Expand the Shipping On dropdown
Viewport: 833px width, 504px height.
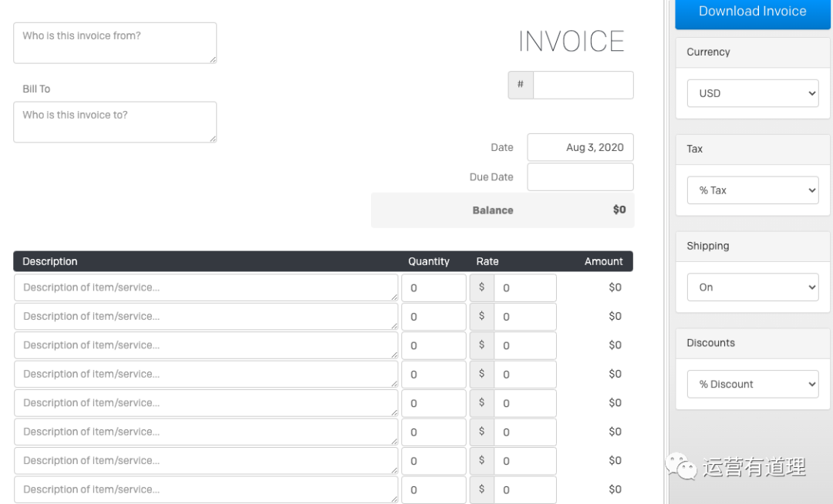pos(752,287)
